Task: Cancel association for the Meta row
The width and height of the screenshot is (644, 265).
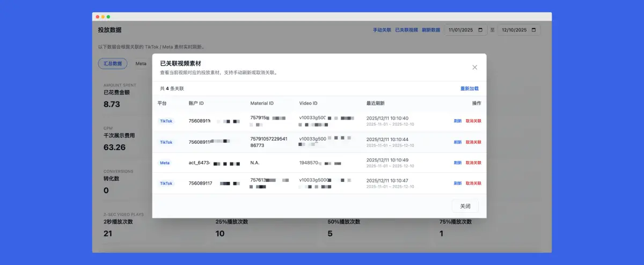Action: (473, 163)
